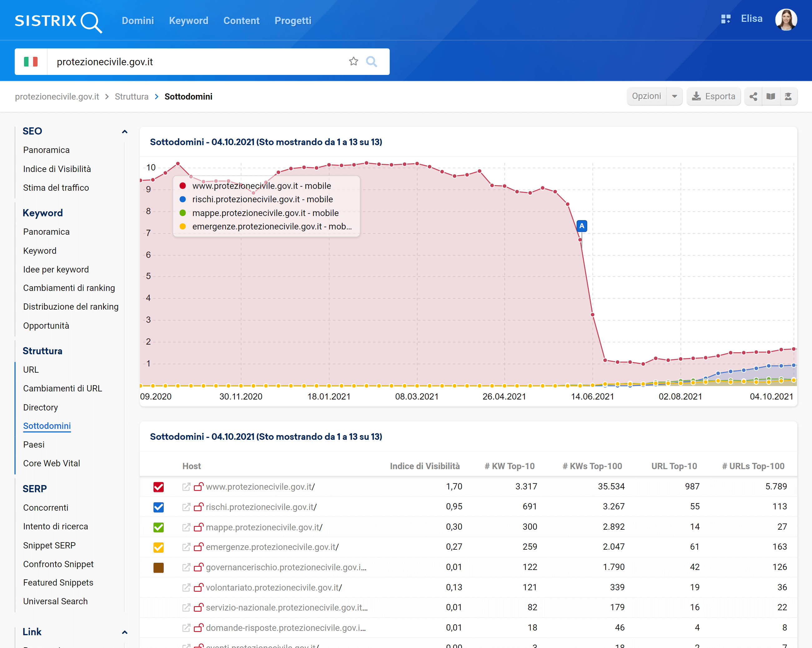Click the share icon in the toolbar
This screenshot has height=648, width=812.
click(753, 97)
